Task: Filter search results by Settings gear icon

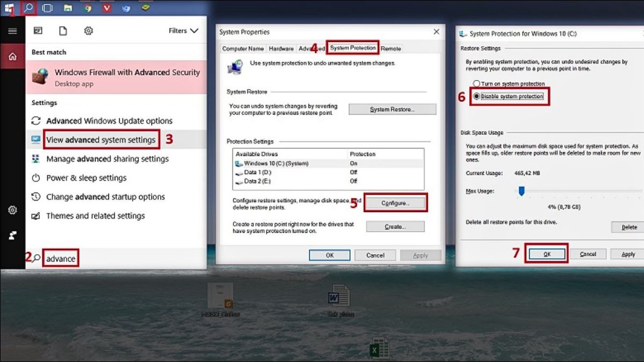Action: pos(89,31)
